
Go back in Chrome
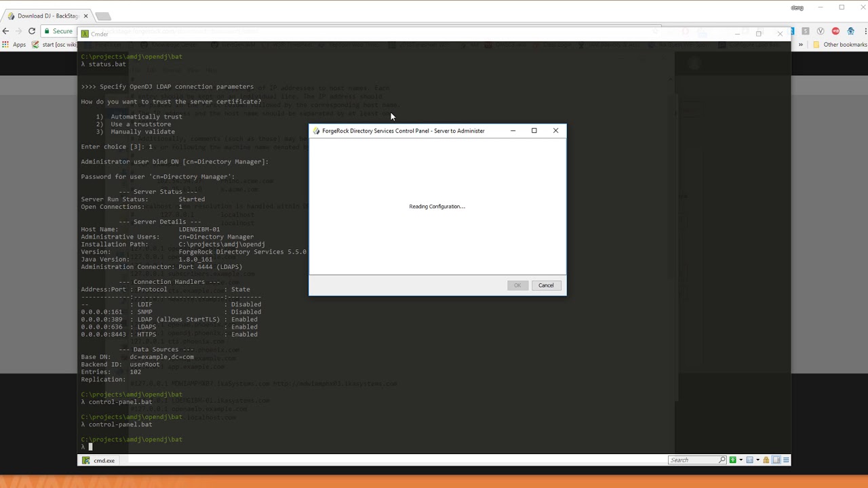(x=6, y=31)
